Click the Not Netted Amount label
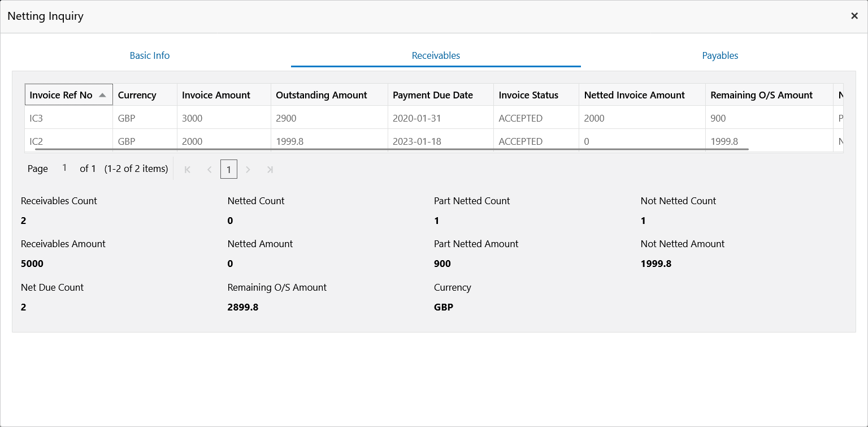This screenshot has width=868, height=427. point(683,244)
